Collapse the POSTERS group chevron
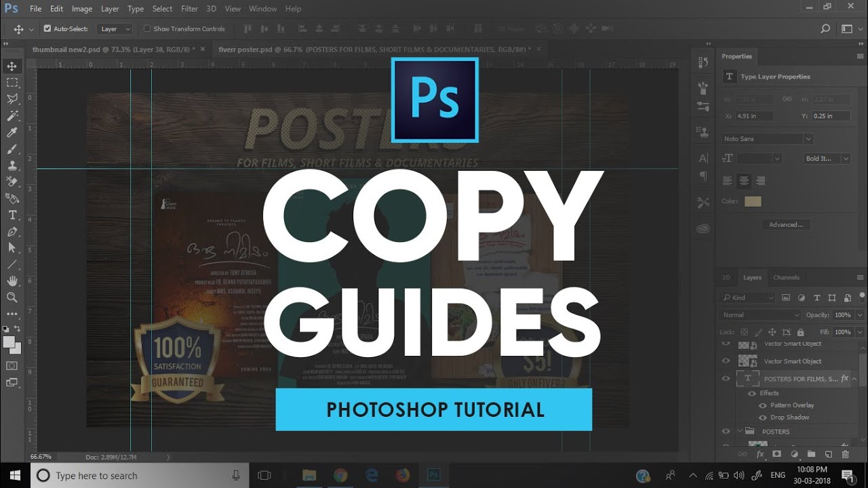This screenshot has width=868, height=488. point(740,431)
